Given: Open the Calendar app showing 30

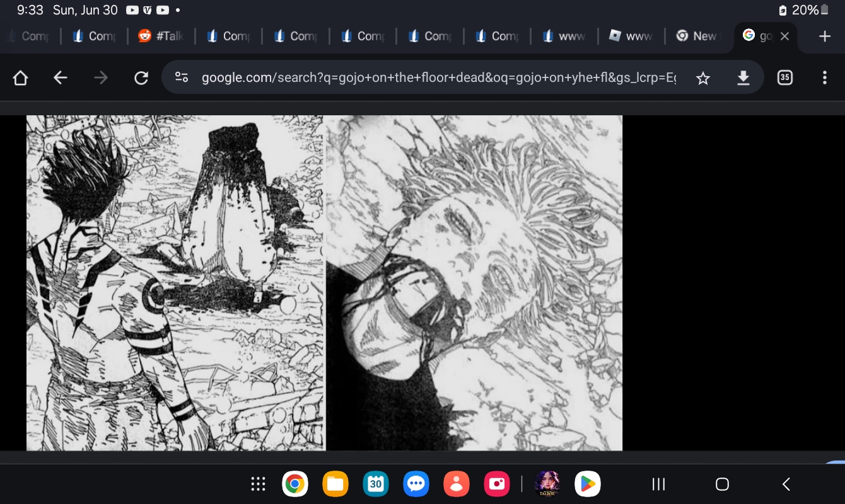Looking at the screenshot, I should pos(375,484).
